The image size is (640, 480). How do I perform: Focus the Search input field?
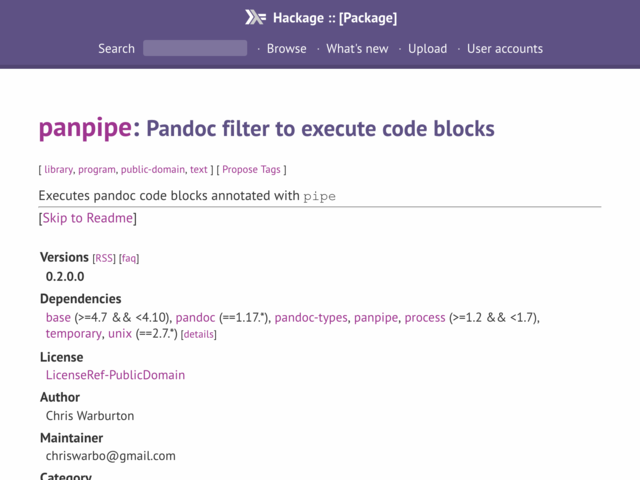[195, 48]
